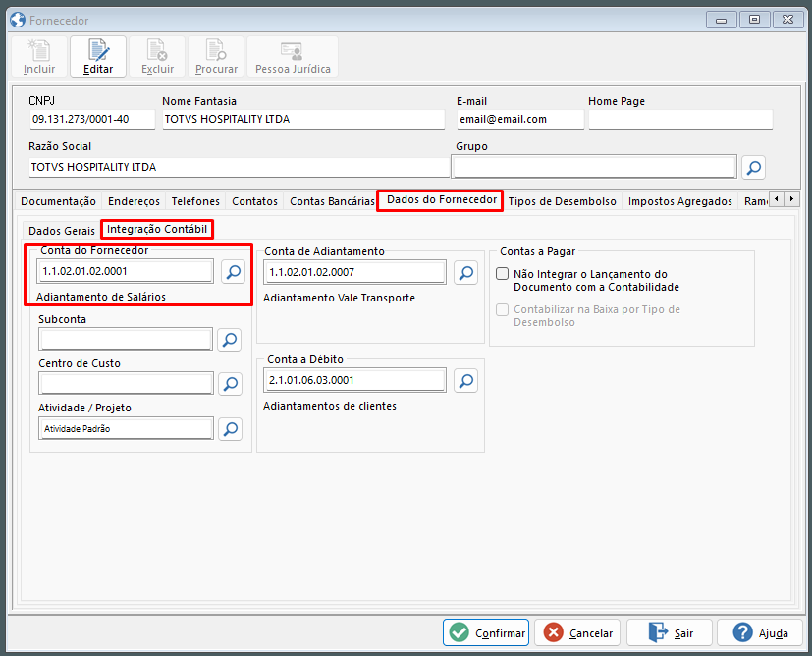Open the Procurar search tool
Screen dimensions: 812x656
click(216, 56)
